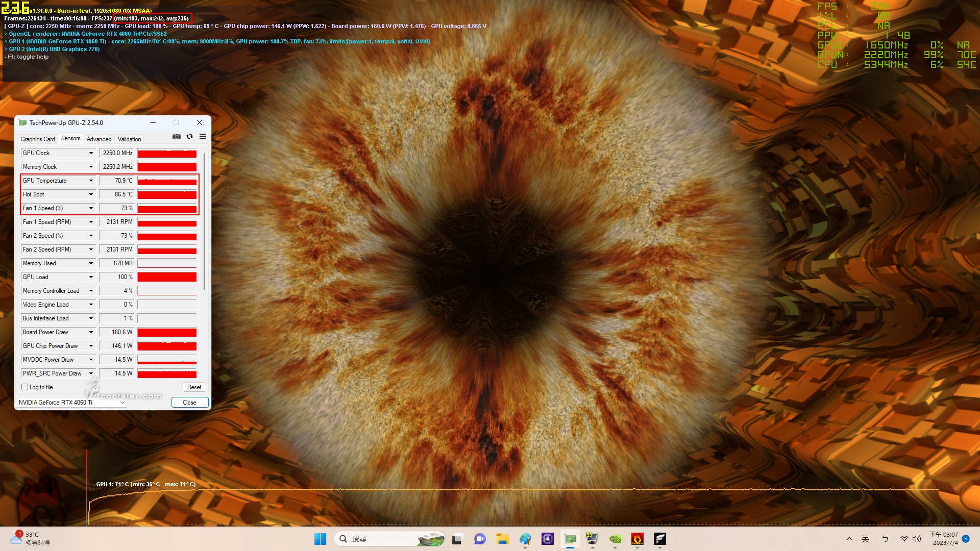980x551 pixels.
Task: Expand the Video Engine Load dropdown
Action: coord(91,305)
